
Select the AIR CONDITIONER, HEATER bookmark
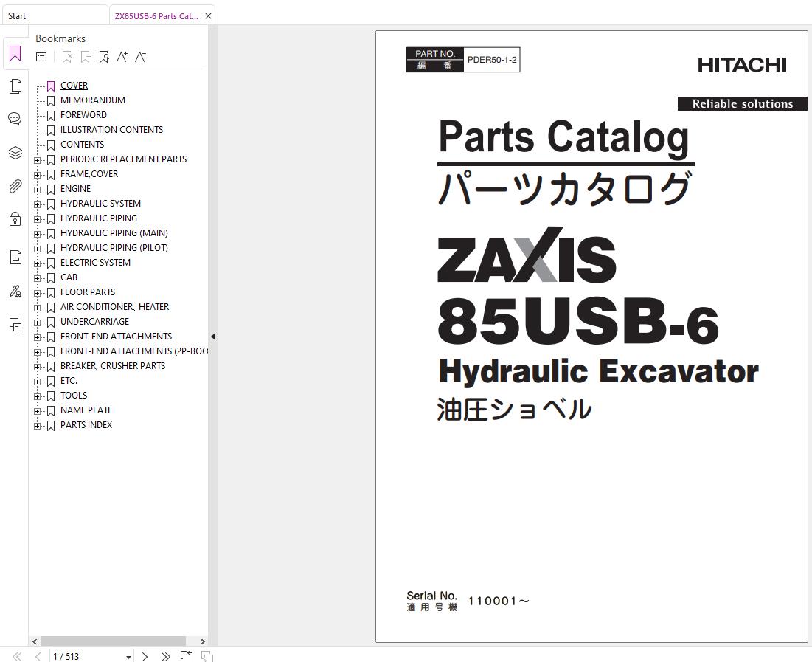pyautogui.click(x=114, y=307)
